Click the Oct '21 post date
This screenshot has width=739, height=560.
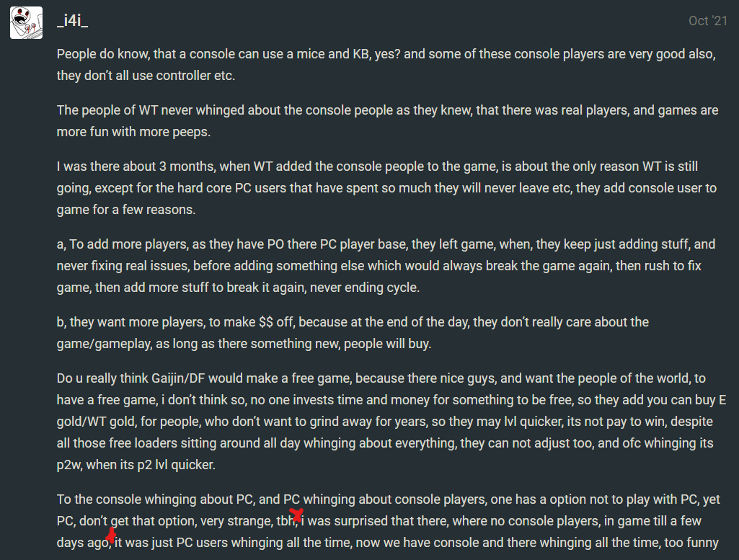707,21
